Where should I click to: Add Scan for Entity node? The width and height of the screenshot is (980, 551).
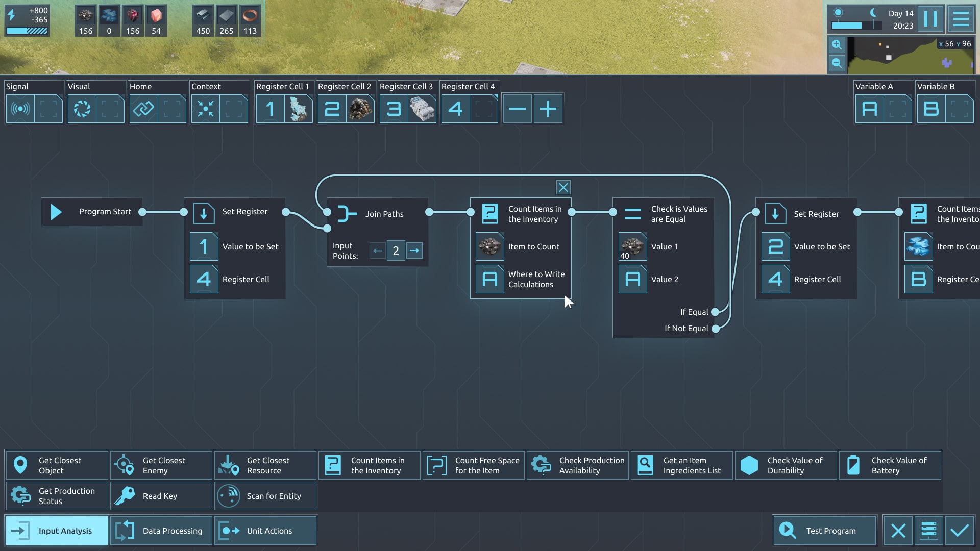(x=265, y=496)
